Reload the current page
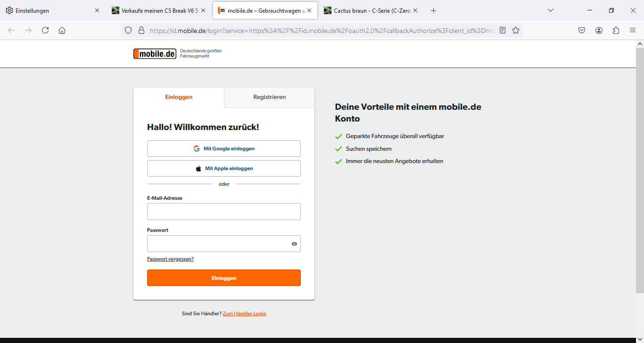This screenshot has width=644, height=343. point(45,30)
